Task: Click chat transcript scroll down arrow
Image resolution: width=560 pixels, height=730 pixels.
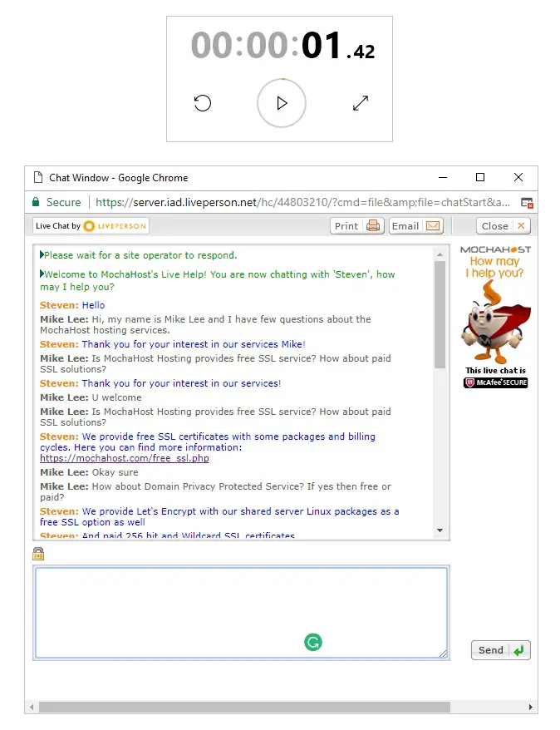Action: [440, 530]
